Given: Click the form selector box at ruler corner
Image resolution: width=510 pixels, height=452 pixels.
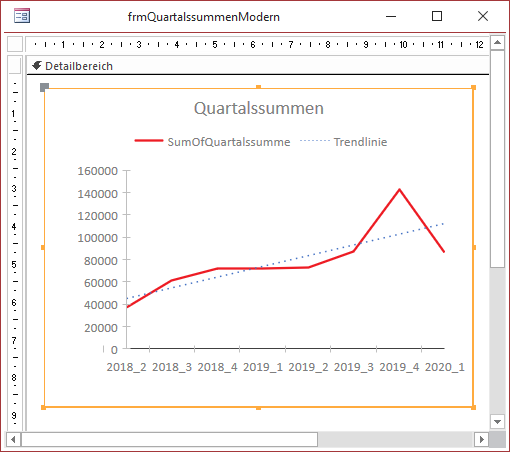Looking at the screenshot, I should point(15,44).
